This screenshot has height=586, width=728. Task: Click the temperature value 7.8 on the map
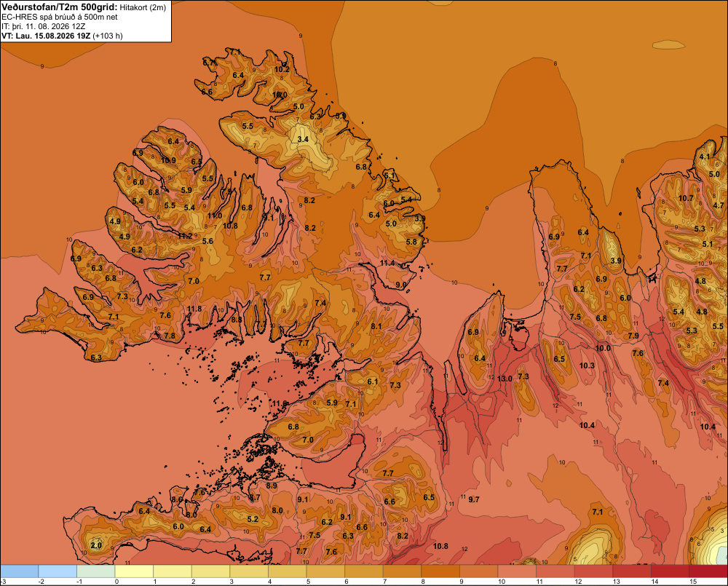[x=170, y=336]
